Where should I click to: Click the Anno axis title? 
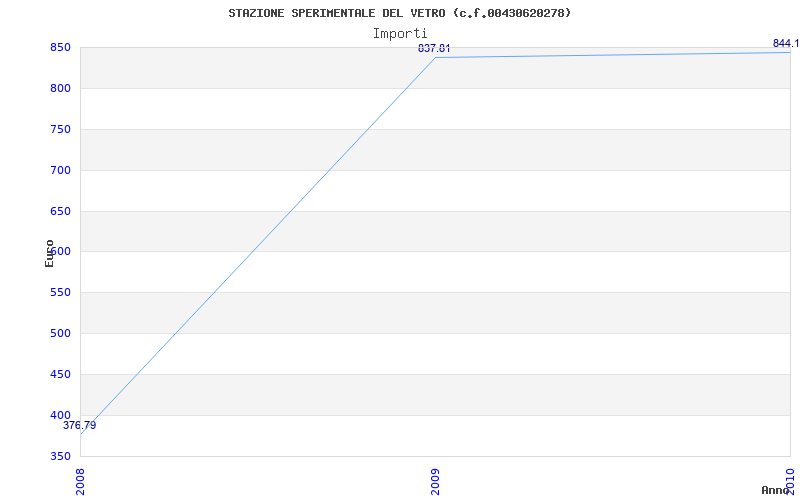pyautogui.click(x=775, y=490)
